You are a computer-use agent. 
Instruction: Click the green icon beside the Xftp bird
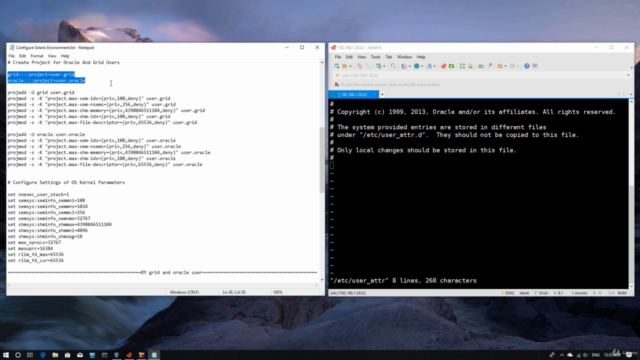pyautogui.click(x=451, y=66)
